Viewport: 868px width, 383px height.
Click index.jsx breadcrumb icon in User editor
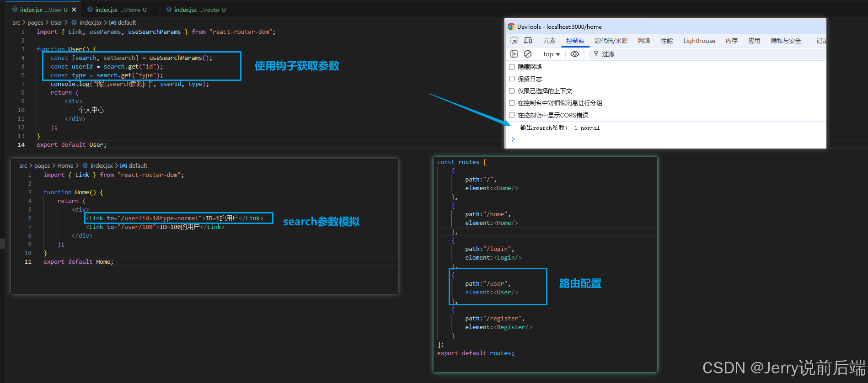pos(74,22)
